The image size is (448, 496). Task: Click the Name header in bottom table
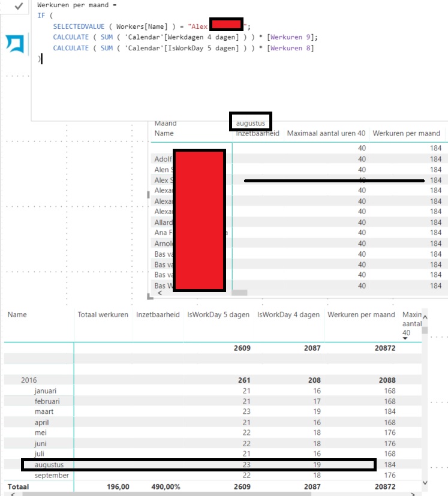[17, 314]
